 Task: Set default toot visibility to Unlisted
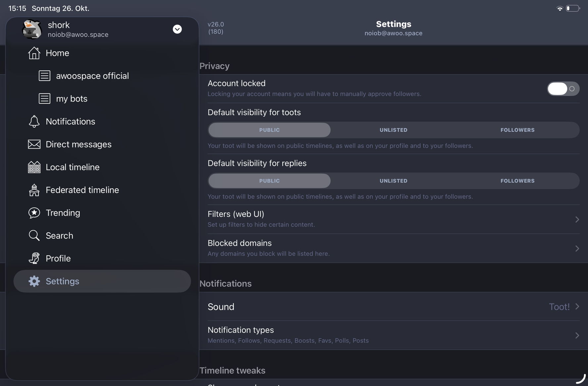tap(393, 130)
